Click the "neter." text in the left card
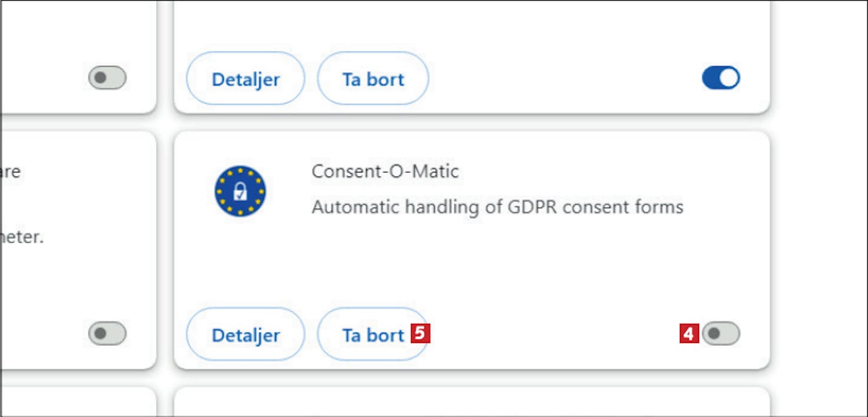868x417 pixels. (22, 237)
